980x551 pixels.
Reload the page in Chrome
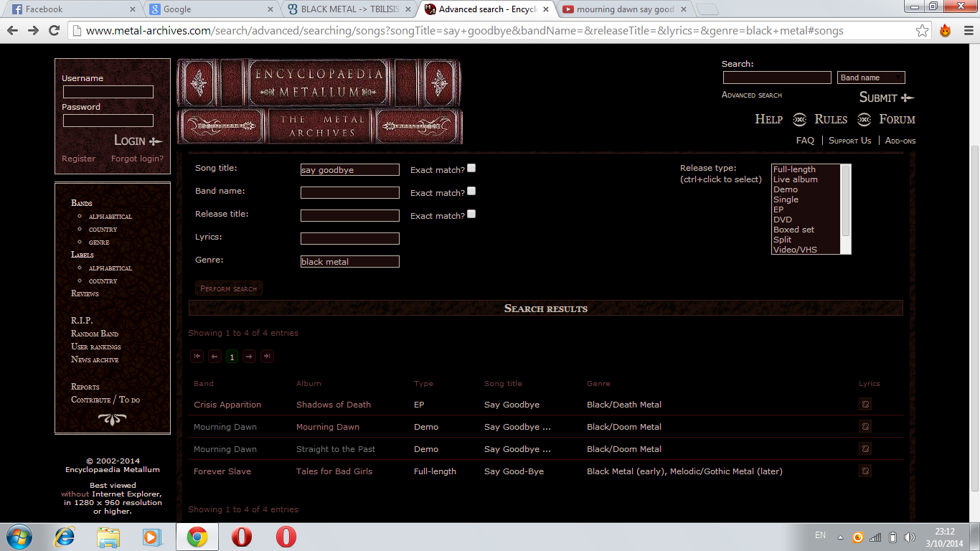click(54, 30)
